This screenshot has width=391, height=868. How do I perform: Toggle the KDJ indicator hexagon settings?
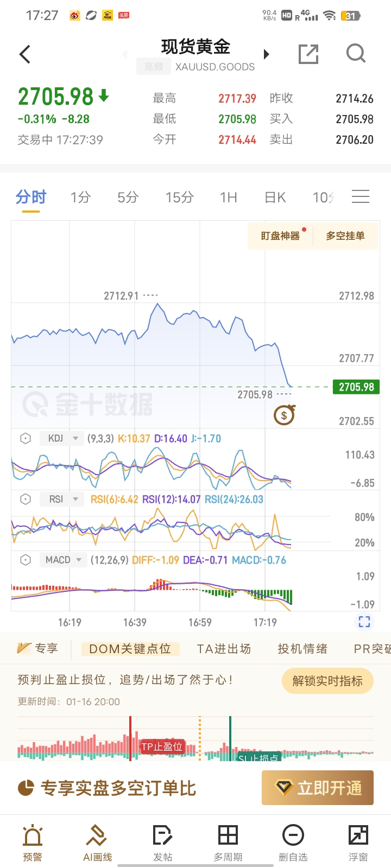point(26,438)
